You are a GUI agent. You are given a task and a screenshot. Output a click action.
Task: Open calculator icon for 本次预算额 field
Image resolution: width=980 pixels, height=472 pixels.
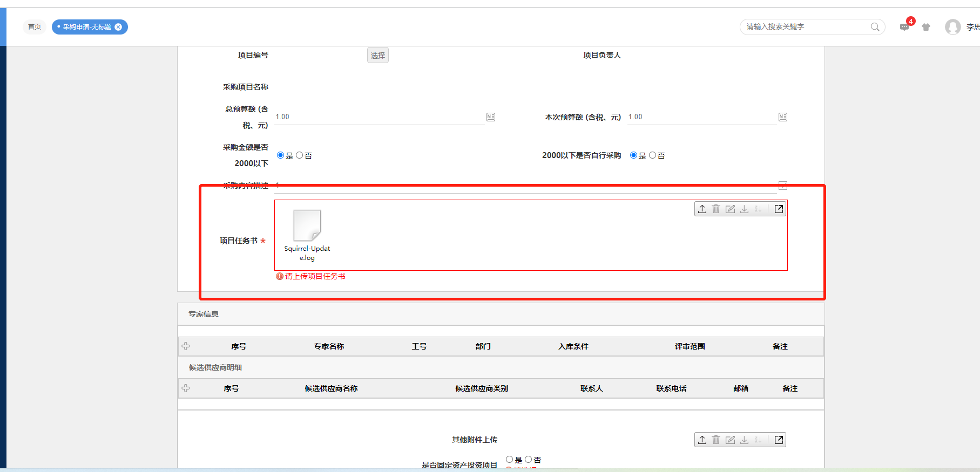[x=783, y=117]
